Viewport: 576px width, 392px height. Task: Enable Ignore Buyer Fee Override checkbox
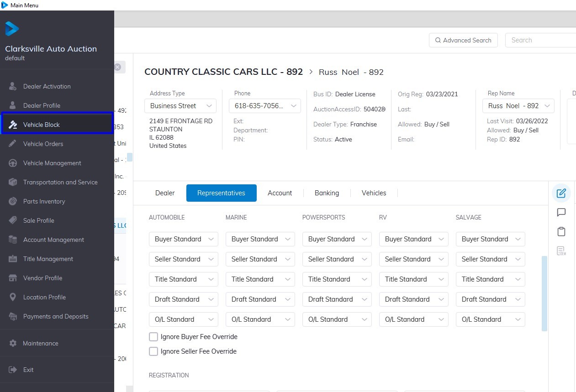pos(153,337)
